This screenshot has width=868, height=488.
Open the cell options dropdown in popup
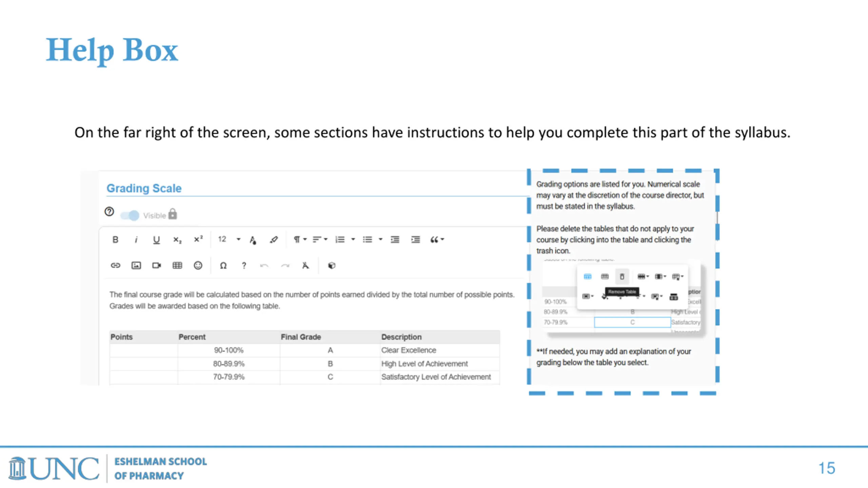point(588,297)
